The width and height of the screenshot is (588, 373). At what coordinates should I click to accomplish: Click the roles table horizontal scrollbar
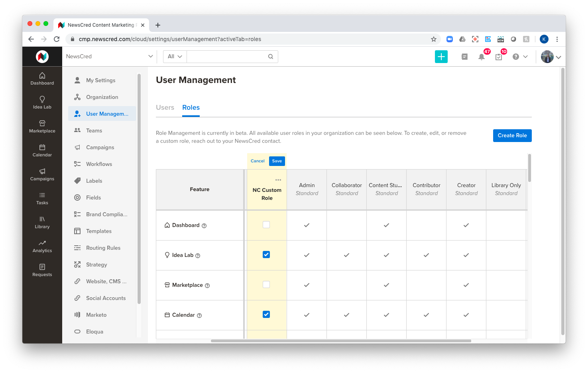(x=341, y=341)
